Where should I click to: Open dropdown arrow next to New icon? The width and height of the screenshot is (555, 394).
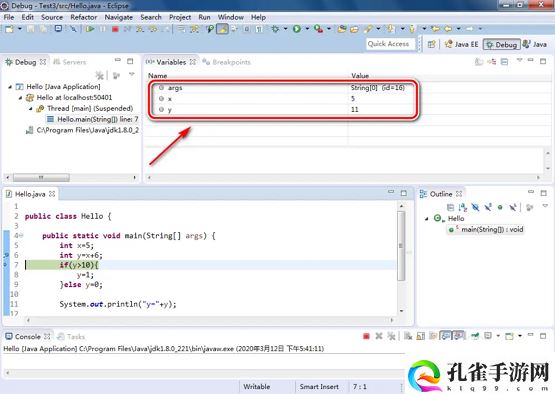tap(20, 29)
